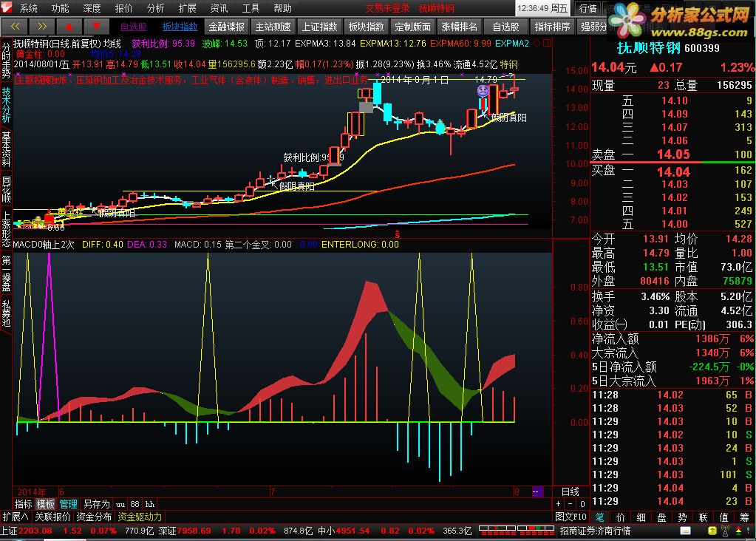Click the 指标 tab under the chart
Image resolution: width=756 pixels, height=541 pixels.
pos(23,504)
